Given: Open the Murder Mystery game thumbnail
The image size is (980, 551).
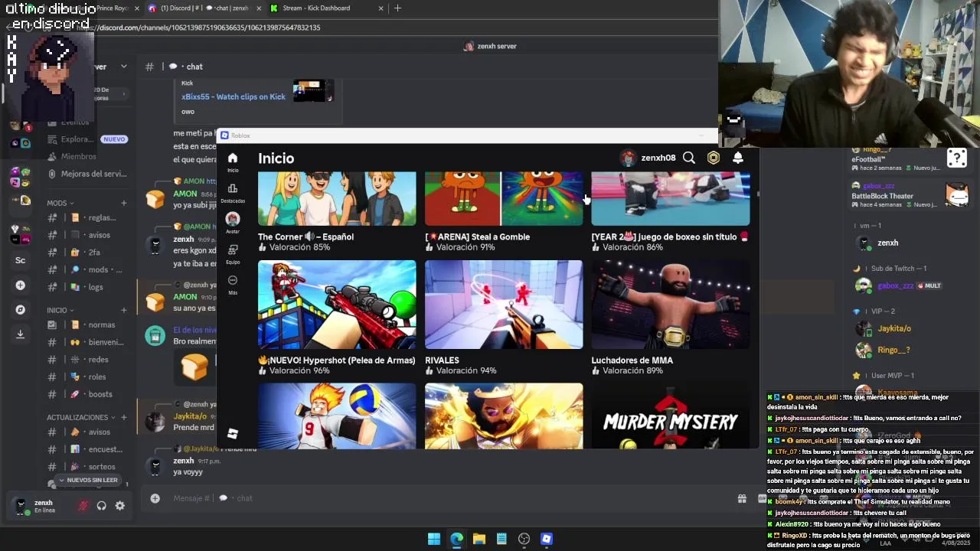Looking at the screenshot, I should [671, 416].
